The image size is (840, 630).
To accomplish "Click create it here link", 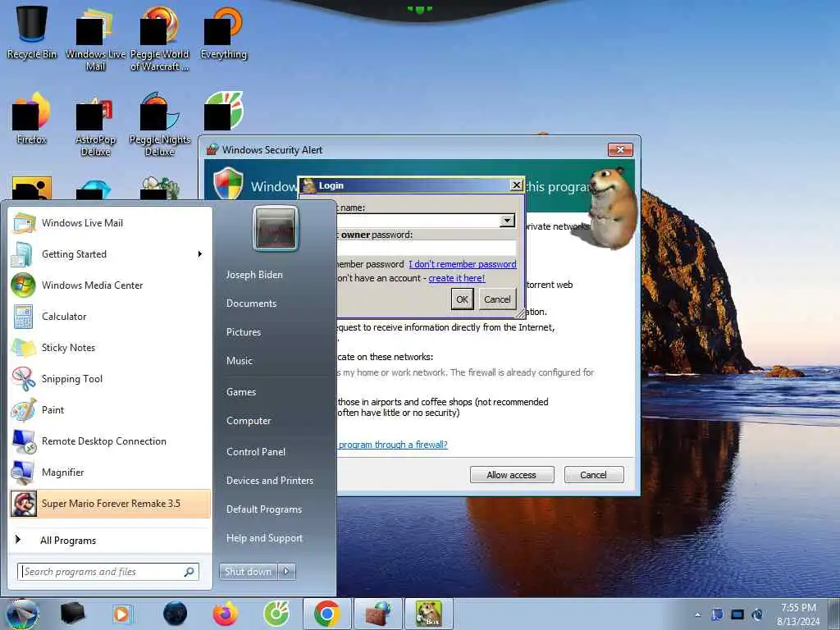I will pos(456,278).
